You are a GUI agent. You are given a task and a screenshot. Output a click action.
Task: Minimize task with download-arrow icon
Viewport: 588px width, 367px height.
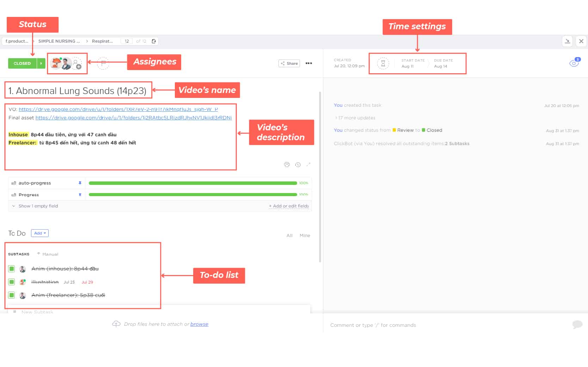click(x=567, y=41)
